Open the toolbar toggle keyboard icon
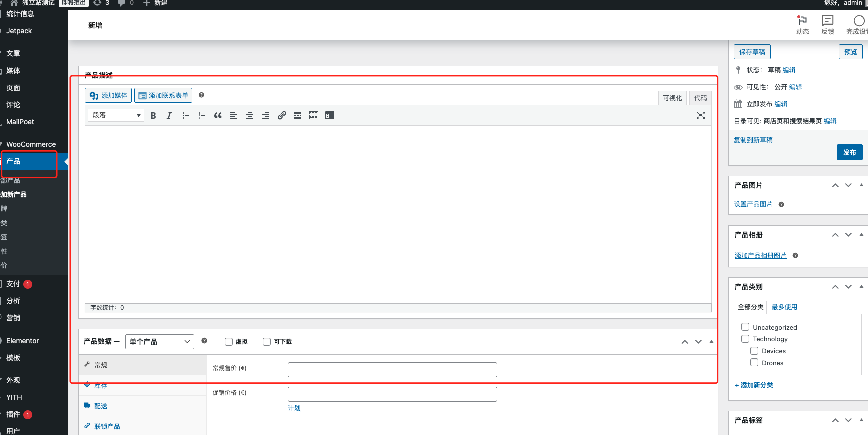 [314, 116]
